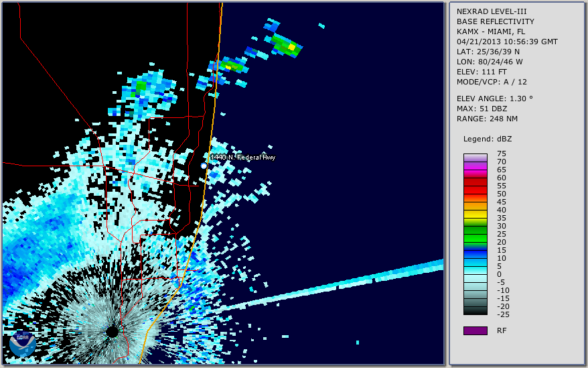Click the 'RF' legend label
The width and height of the screenshot is (588, 368).
click(502, 330)
